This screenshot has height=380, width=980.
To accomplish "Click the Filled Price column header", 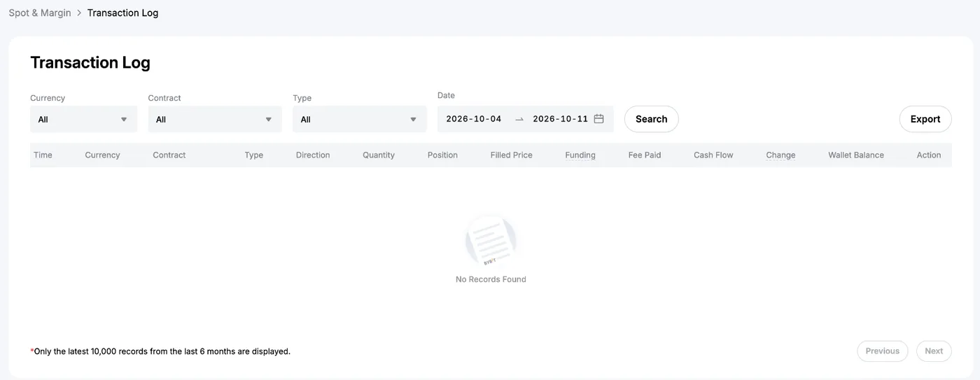I will (x=512, y=155).
